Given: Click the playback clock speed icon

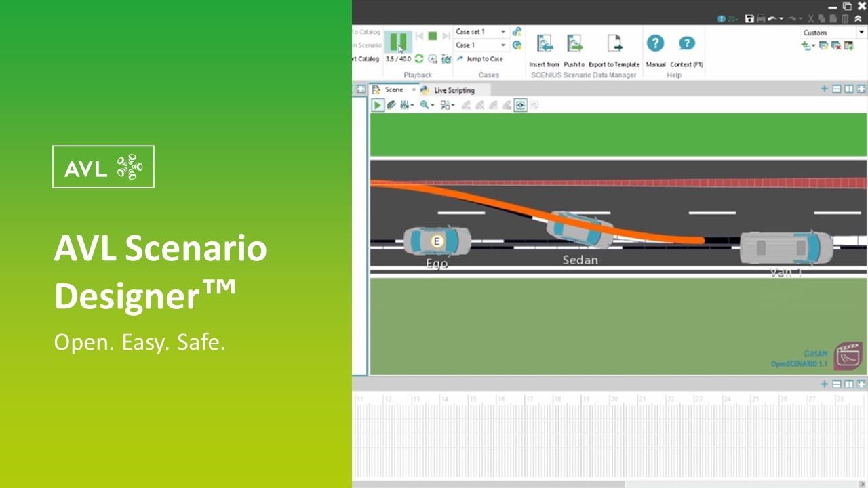Looking at the screenshot, I should [433, 59].
